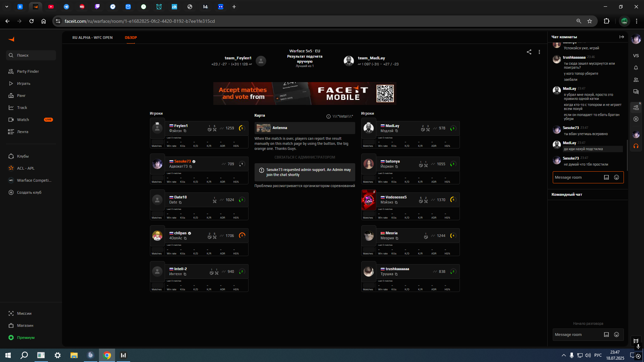Open emoji picker in the team chat input
The height and width of the screenshot is (362, 644).
(616, 335)
